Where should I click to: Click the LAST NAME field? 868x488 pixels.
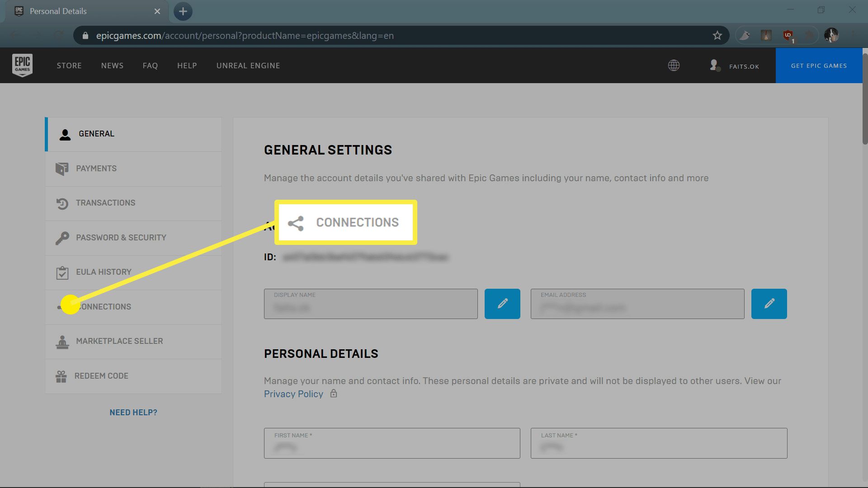pyautogui.click(x=659, y=443)
